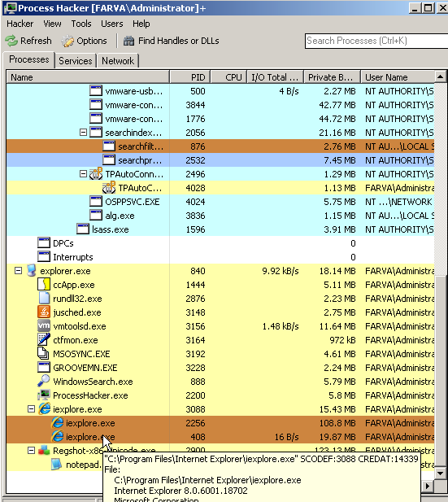Click the ctfmon.exe pen icon
448x502 pixels.
pos(44,339)
